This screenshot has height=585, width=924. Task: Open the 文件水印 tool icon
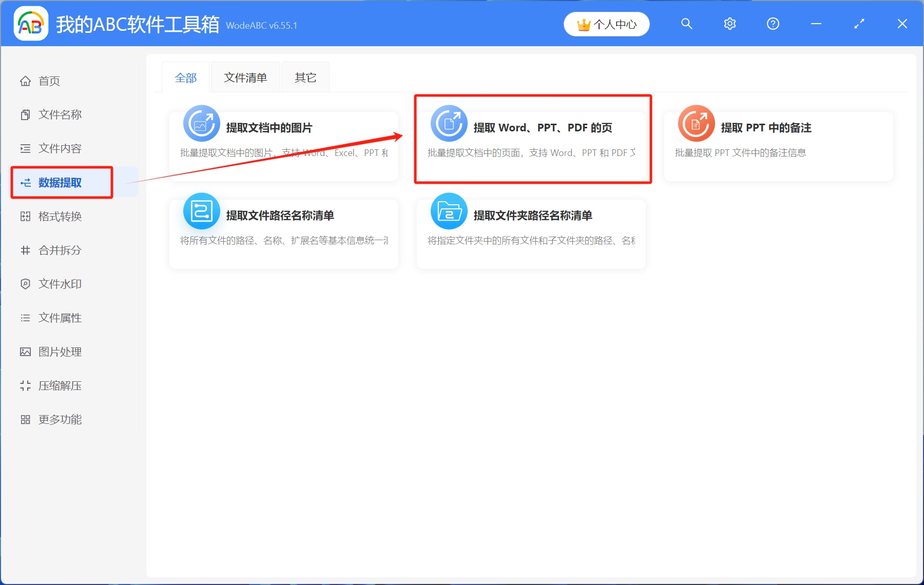tap(25, 284)
